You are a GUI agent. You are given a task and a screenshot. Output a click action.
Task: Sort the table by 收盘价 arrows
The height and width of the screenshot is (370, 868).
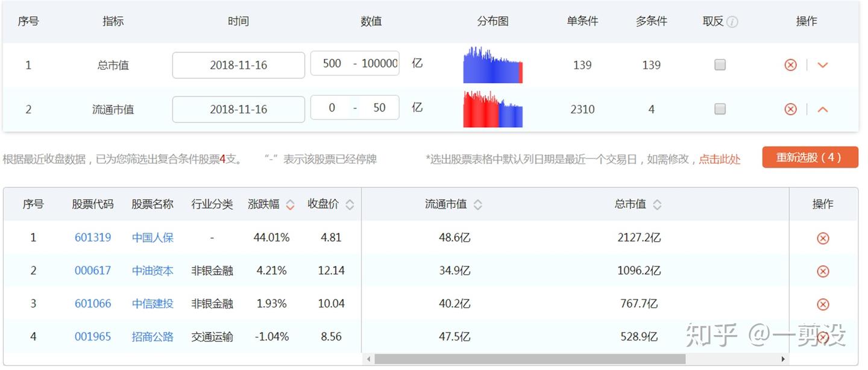click(349, 204)
